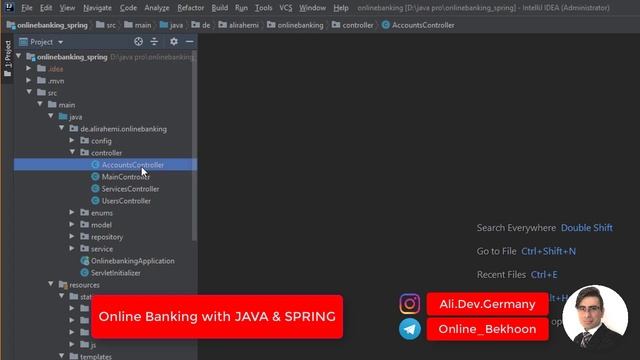Click the UsersController class icon

tap(95, 201)
